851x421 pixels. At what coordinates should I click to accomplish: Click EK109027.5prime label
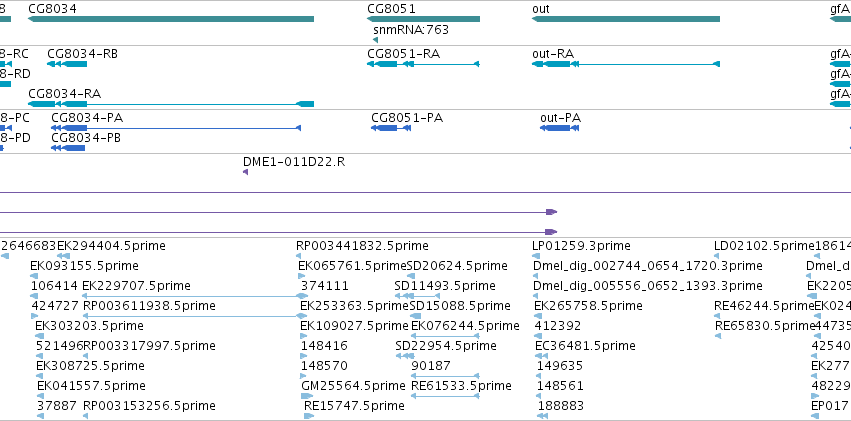354,326
